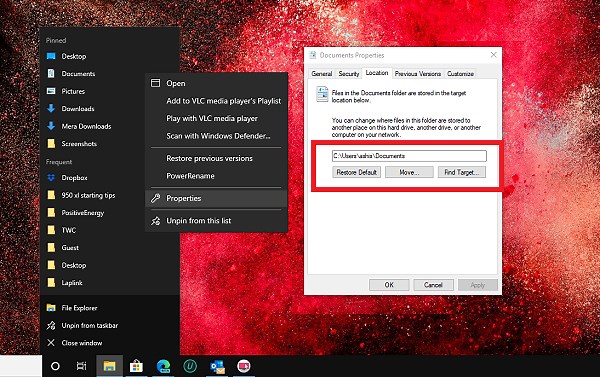Switch to the Customize tab
This screenshot has height=377, width=600.
tap(460, 74)
